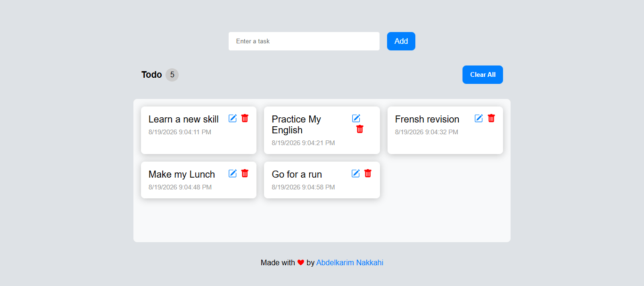
Task: Remove the 'Practice My English' task
Action: 360,129
